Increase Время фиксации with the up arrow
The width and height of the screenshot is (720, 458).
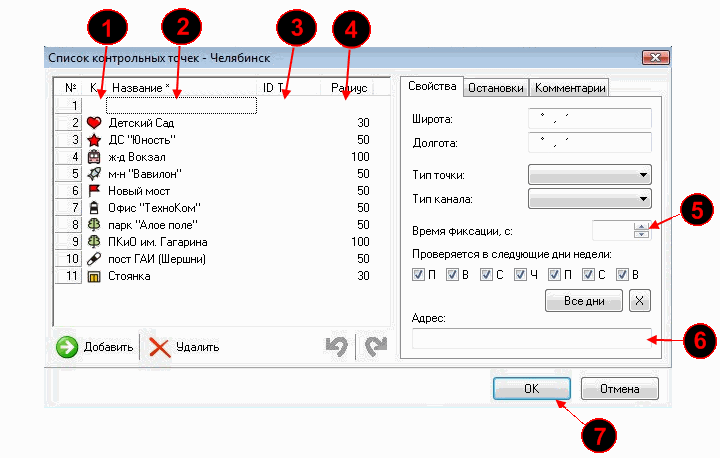click(641, 225)
